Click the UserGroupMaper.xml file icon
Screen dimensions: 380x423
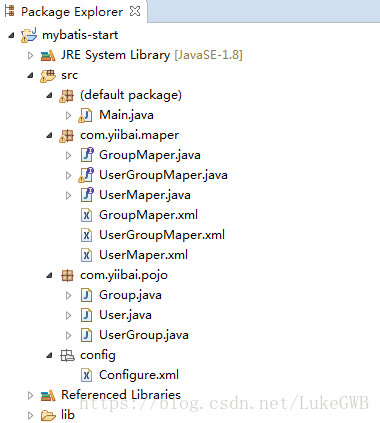click(x=86, y=235)
